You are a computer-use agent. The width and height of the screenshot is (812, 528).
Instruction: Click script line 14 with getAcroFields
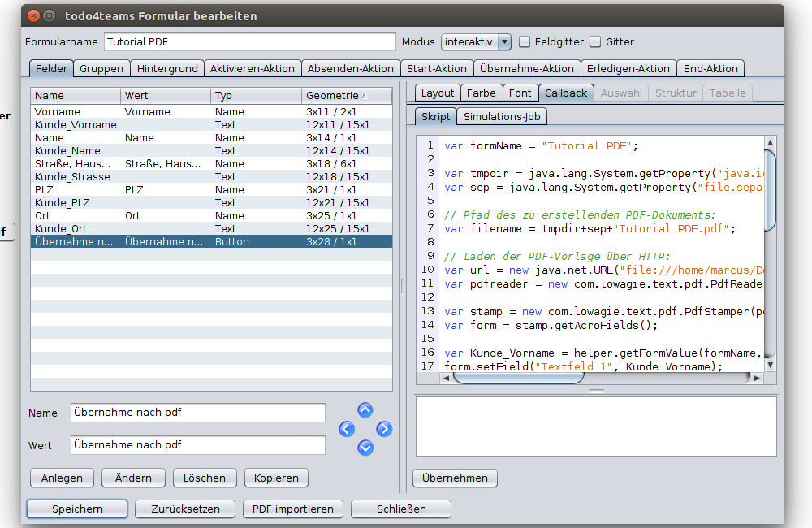click(x=551, y=326)
